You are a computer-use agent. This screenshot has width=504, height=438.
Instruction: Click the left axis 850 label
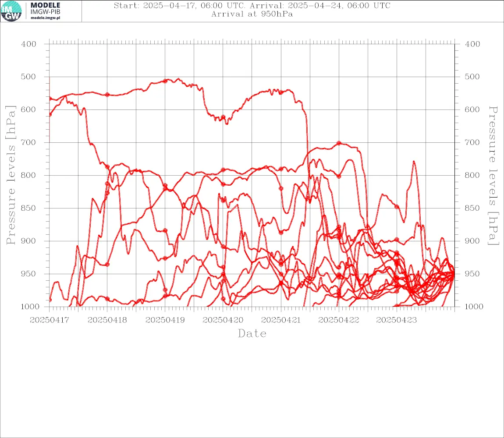(28, 208)
